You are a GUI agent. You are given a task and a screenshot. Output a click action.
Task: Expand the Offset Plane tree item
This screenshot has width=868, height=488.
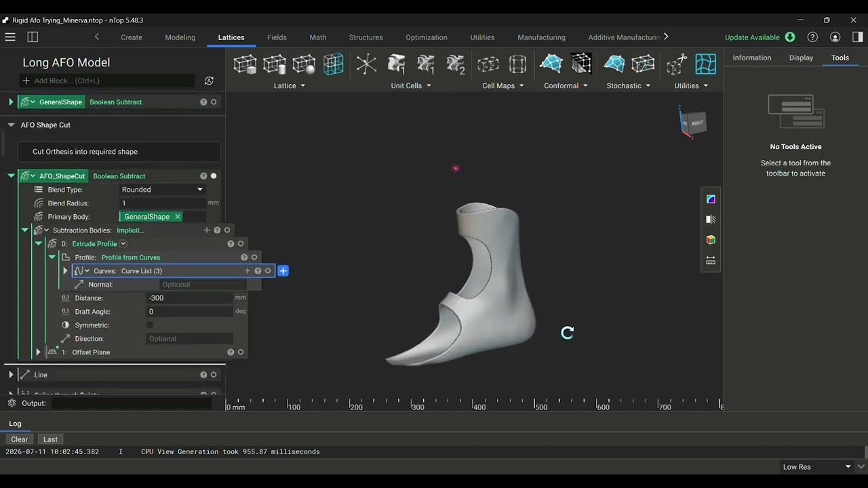click(x=38, y=352)
